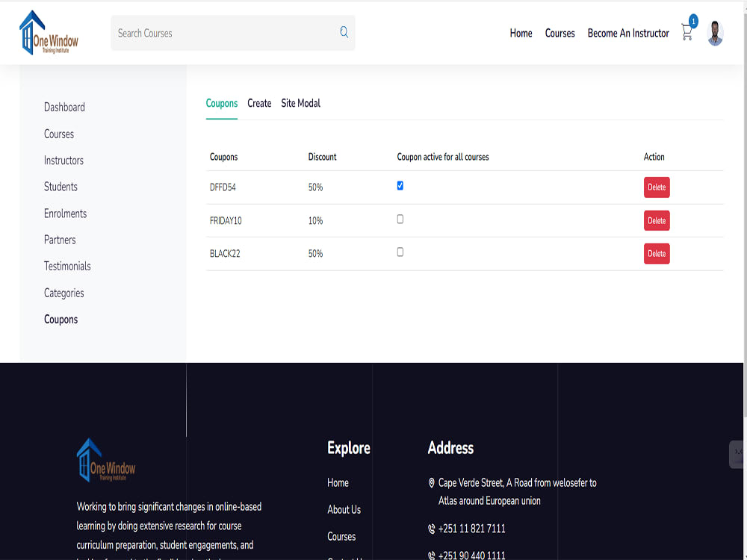Delete the FRIDAY10 coupon
The image size is (747, 560).
click(657, 220)
